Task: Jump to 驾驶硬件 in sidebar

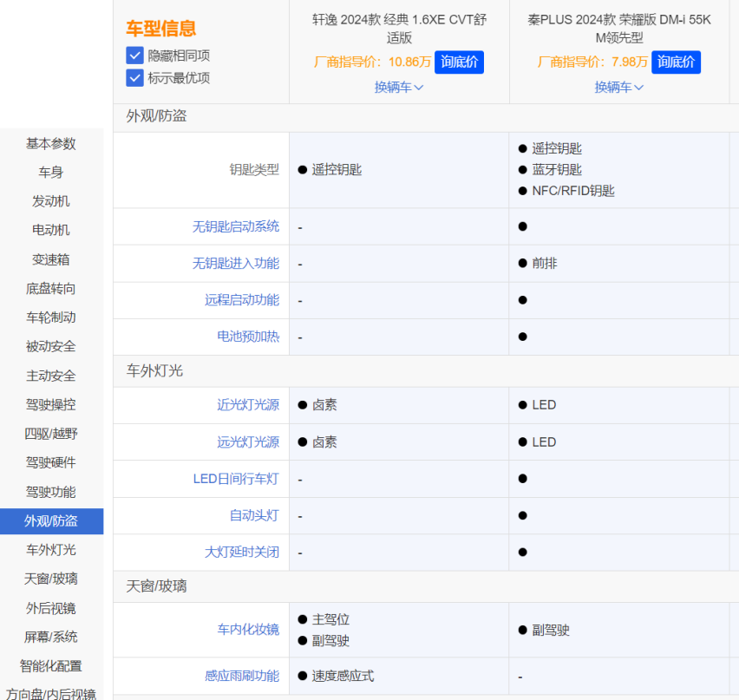Action: (x=51, y=462)
